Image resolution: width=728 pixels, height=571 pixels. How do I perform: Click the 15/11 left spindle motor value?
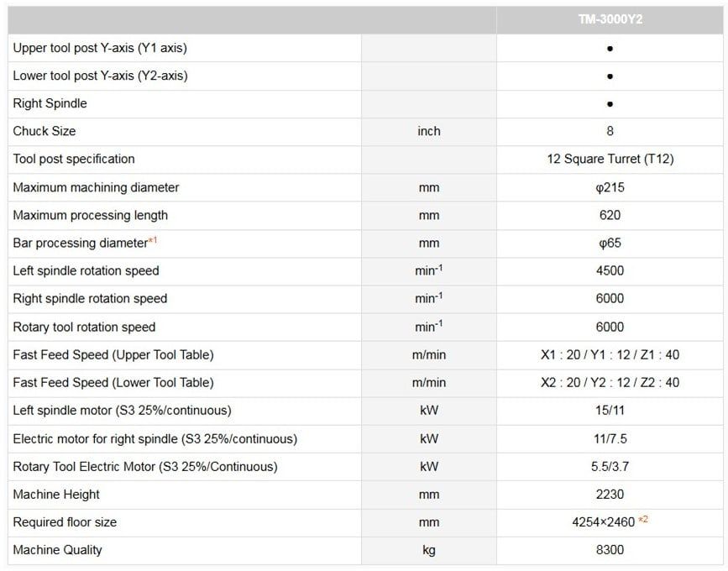pyautogui.click(x=610, y=411)
